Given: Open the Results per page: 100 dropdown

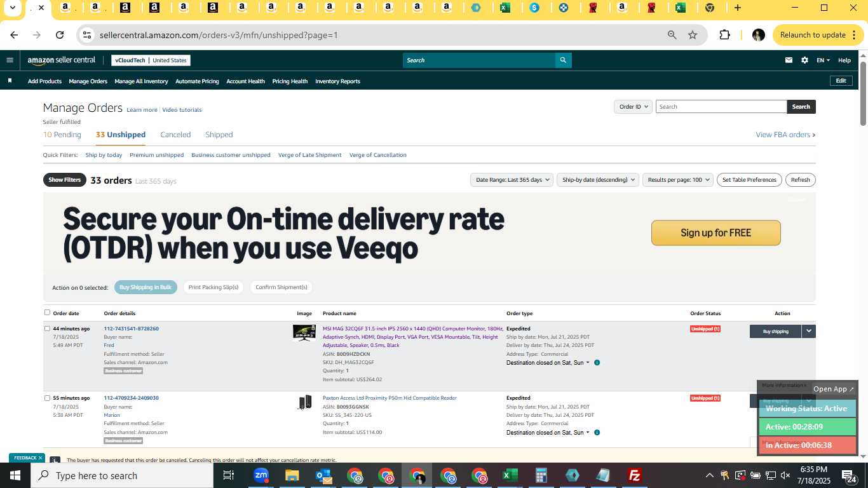Looking at the screenshot, I should click(678, 180).
